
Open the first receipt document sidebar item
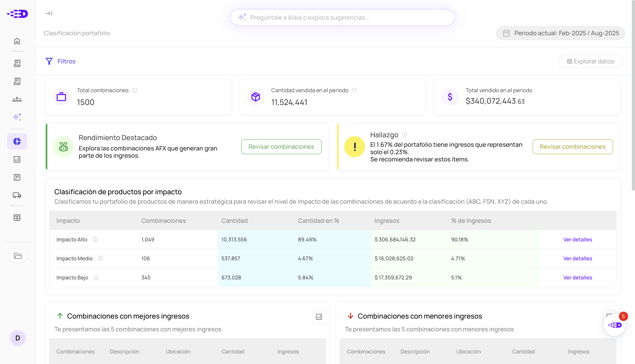(x=17, y=63)
